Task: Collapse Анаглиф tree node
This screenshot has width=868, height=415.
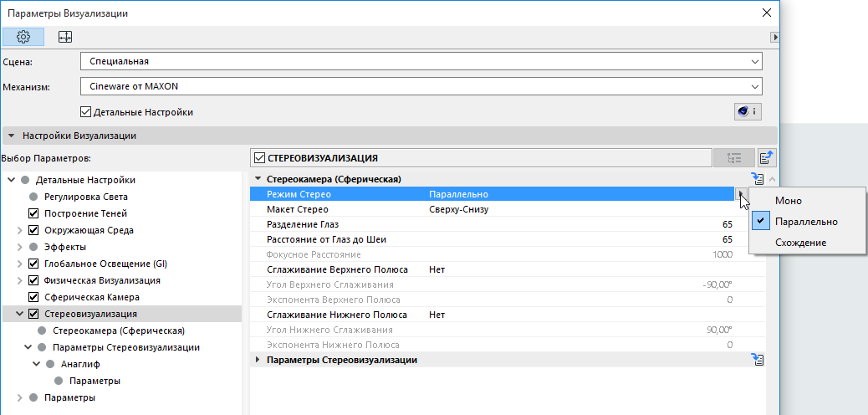Action: [37, 364]
